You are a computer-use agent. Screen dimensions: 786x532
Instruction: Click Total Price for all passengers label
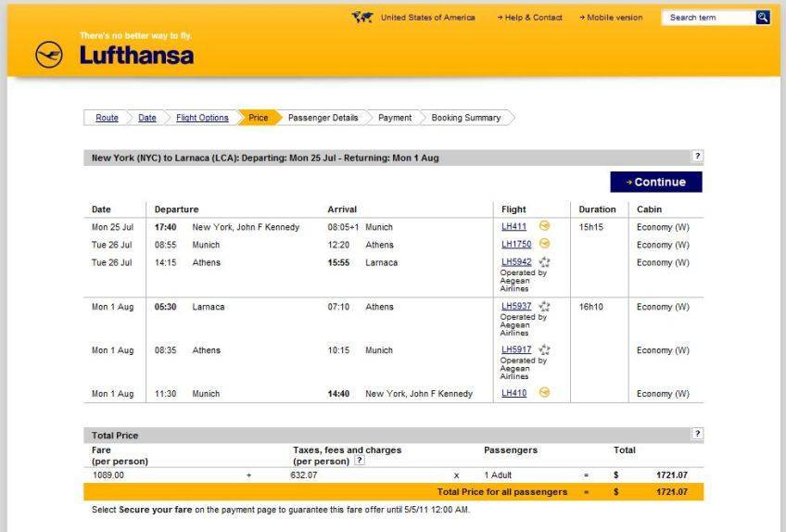502,492
